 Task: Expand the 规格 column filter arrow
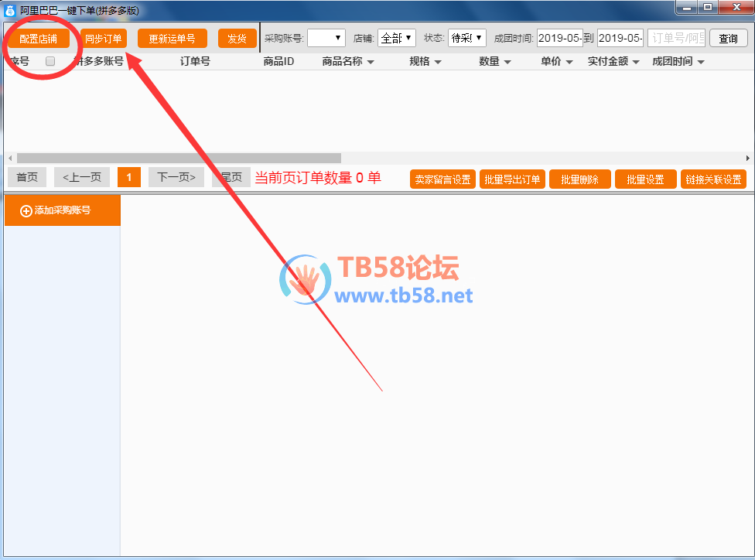click(438, 62)
